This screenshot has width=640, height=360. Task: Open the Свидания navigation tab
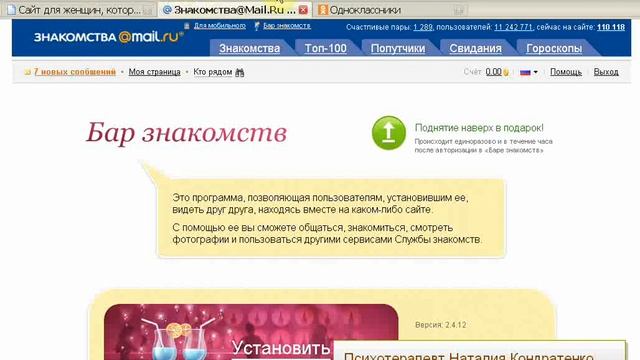(476, 48)
